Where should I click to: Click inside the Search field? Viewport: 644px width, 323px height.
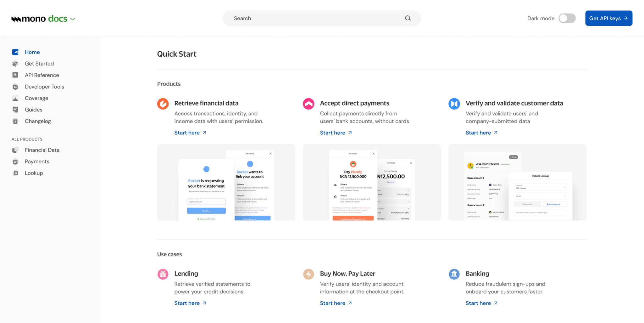click(x=314, y=18)
